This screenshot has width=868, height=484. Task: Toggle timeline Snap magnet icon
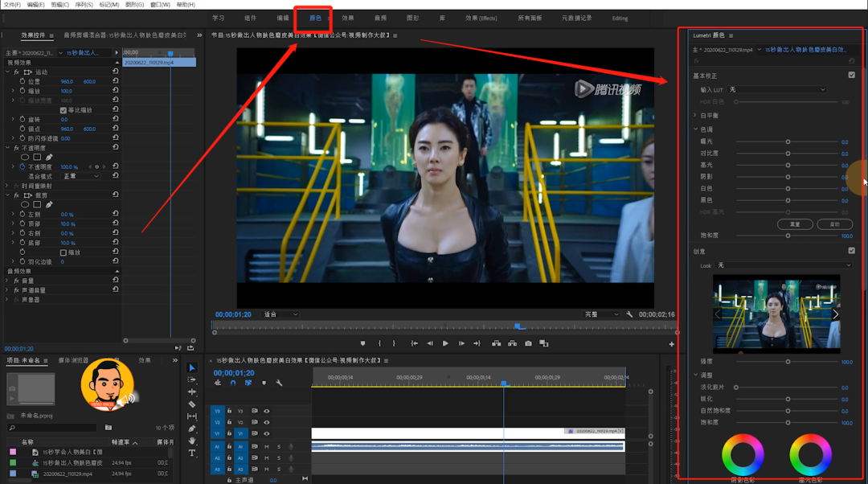[x=233, y=383]
